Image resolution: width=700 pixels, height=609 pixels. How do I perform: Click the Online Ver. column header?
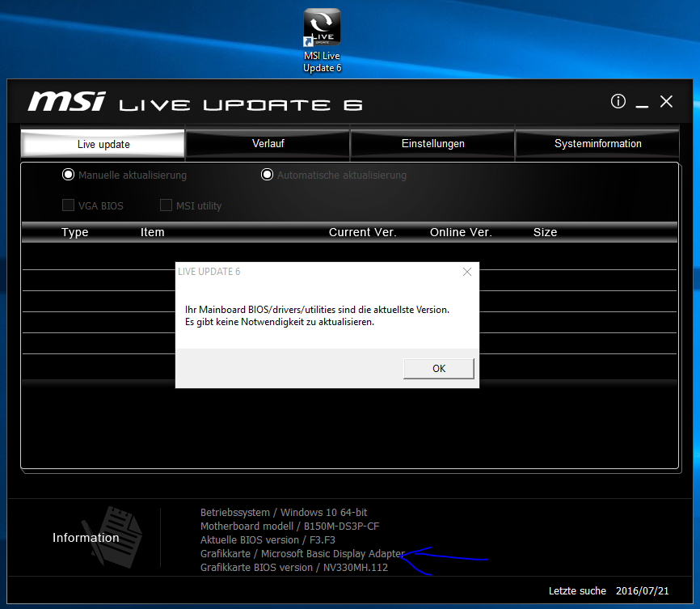pyautogui.click(x=461, y=232)
